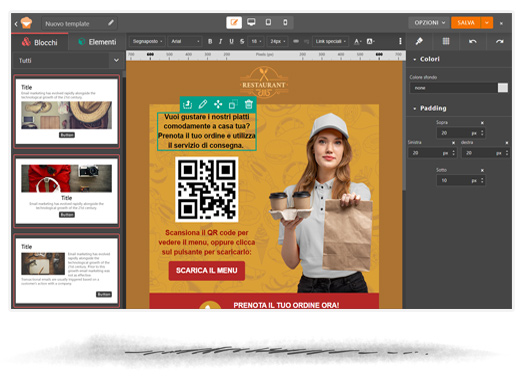Collapse the Colori section

coord(415,59)
